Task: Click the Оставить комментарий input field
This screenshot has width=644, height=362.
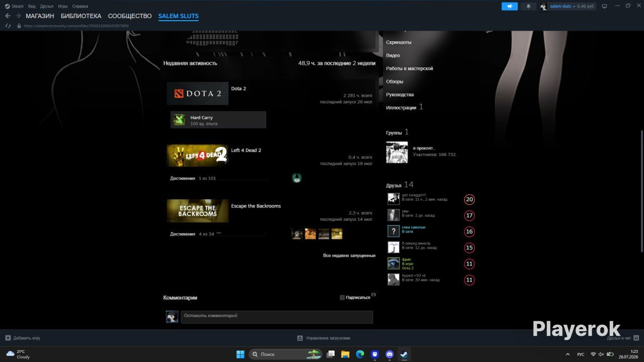Action: (x=277, y=316)
